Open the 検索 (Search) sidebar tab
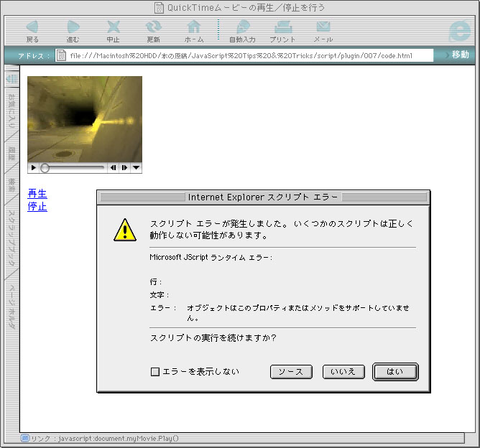 click(x=11, y=185)
